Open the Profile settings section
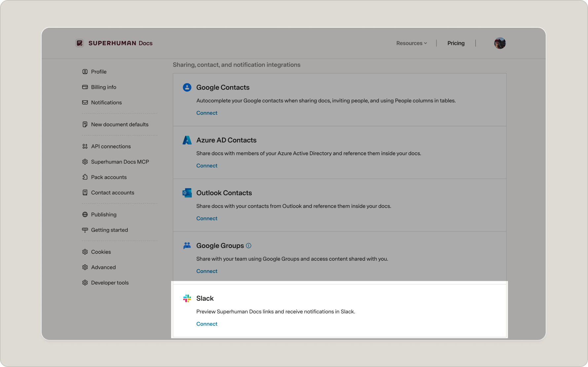 99,72
